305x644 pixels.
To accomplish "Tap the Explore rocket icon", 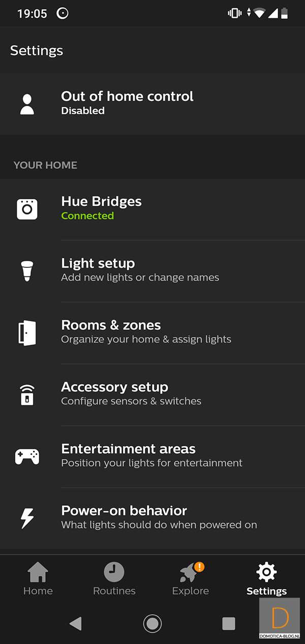I will pos(189,573).
